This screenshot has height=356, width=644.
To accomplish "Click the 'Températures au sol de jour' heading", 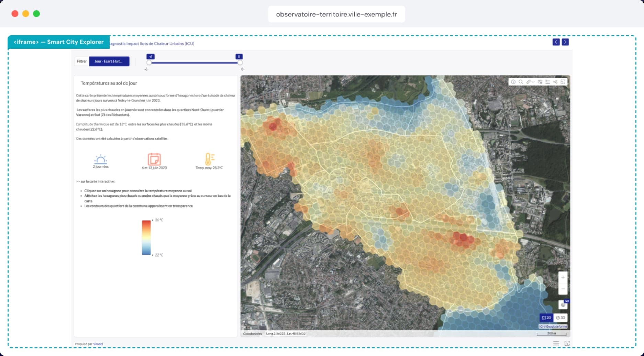I will [109, 83].
